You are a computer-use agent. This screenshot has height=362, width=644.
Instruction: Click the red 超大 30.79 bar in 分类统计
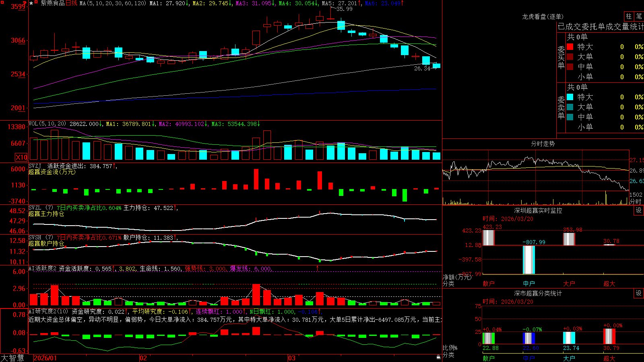point(609,336)
